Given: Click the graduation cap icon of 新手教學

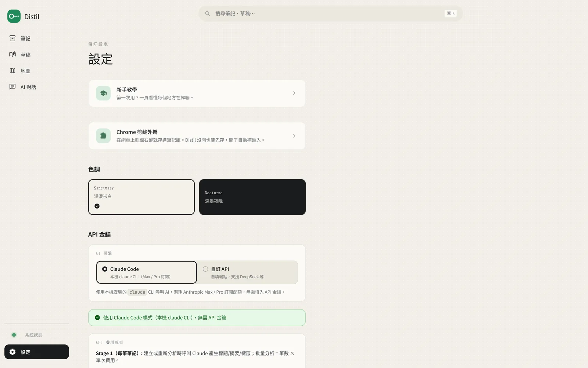Looking at the screenshot, I should [x=103, y=93].
